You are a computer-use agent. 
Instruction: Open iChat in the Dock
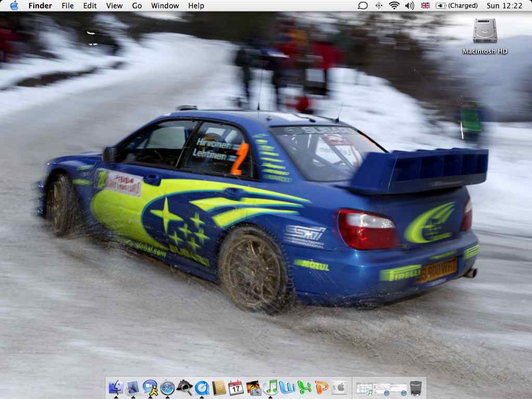150,387
